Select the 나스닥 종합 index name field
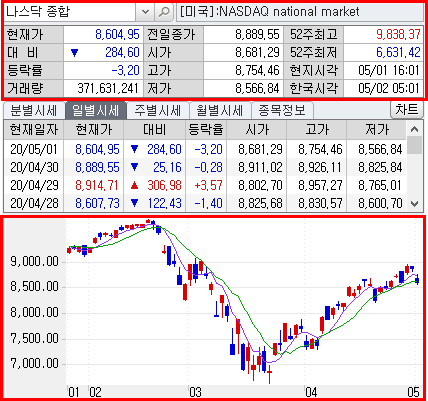 pyautogui.click(x=70, y=12)
